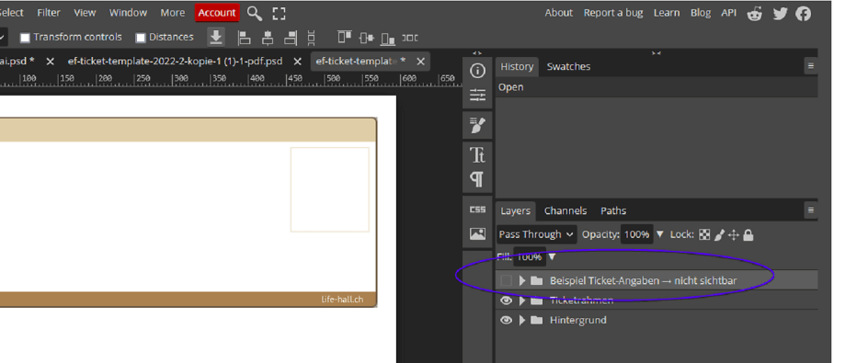868x363 pixels.
Task: Align right edges icon
Action: point(291,38)
